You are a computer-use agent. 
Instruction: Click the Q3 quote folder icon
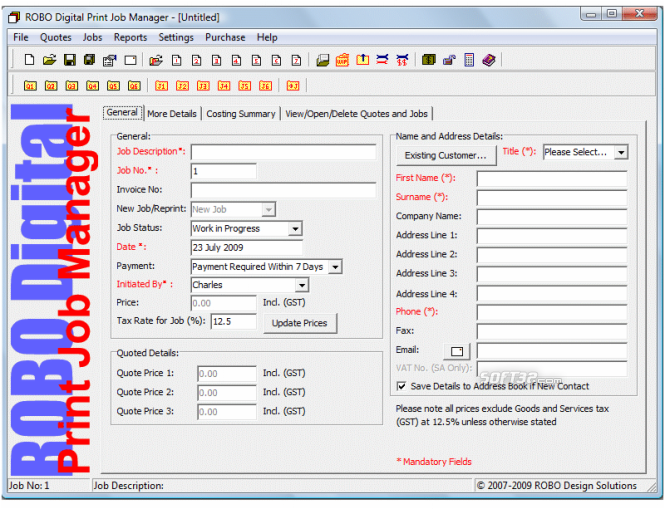(x=72, y=86)
